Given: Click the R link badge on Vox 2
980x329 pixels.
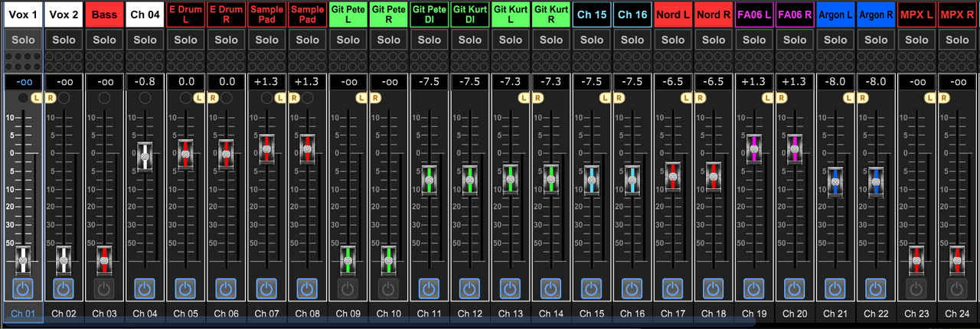Looking at the screenshot, I should (x=51, y=97).
